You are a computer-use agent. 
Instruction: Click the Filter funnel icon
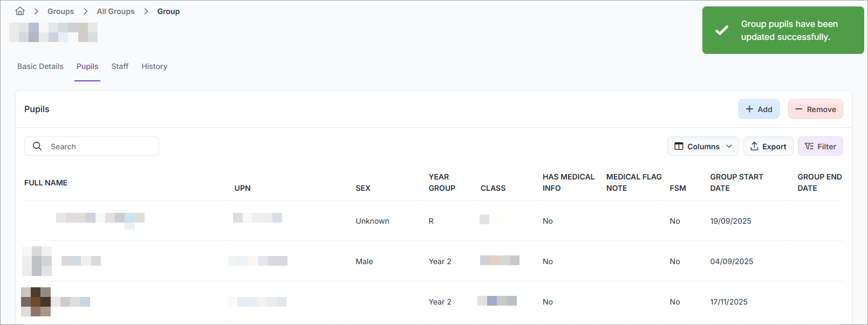coord(809,147)
